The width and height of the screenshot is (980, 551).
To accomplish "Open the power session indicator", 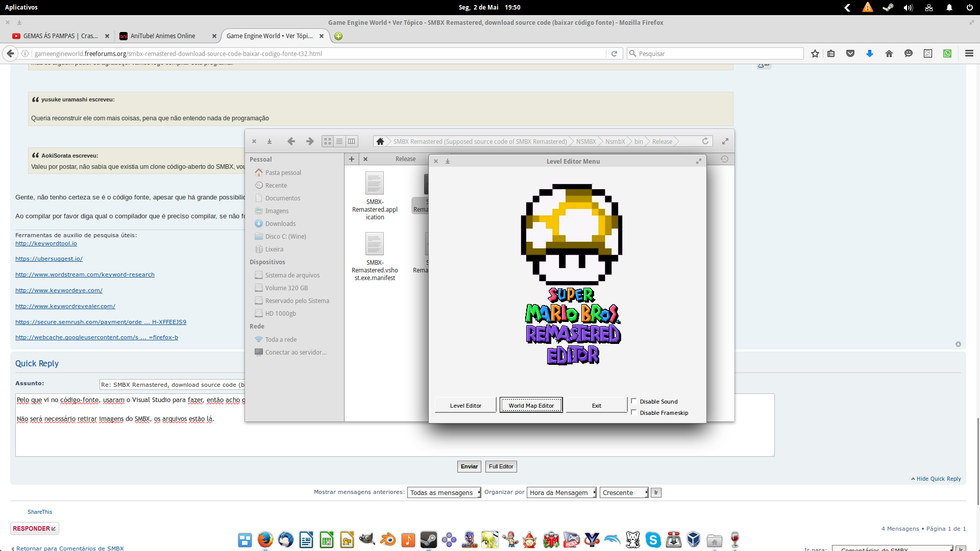I will pos(969,7).
